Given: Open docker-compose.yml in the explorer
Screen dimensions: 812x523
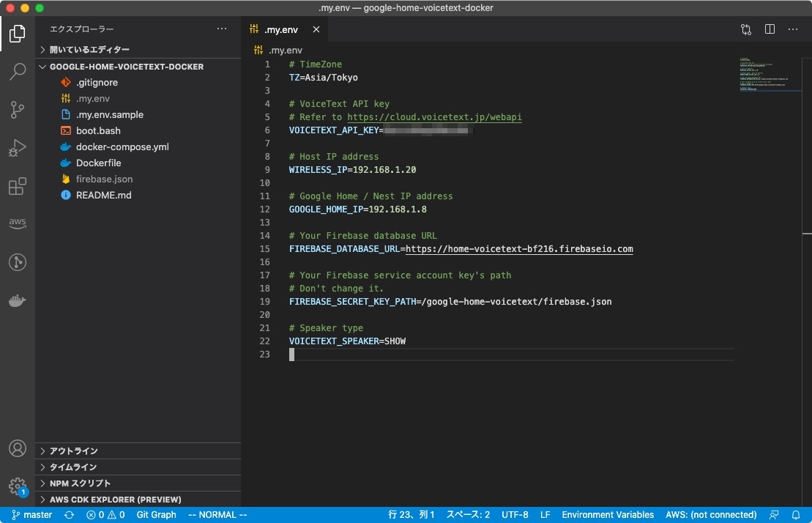Looking at the screenshot, I should coord(122,147).
